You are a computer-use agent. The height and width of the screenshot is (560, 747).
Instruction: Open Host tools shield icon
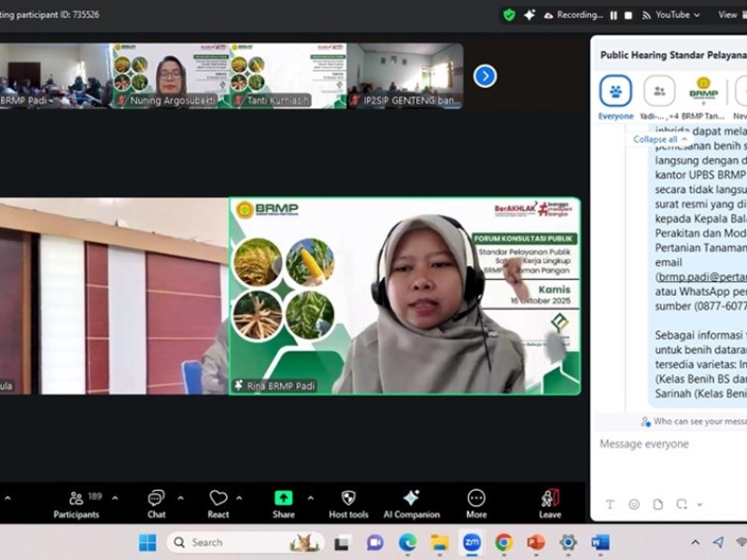(348, 499)
